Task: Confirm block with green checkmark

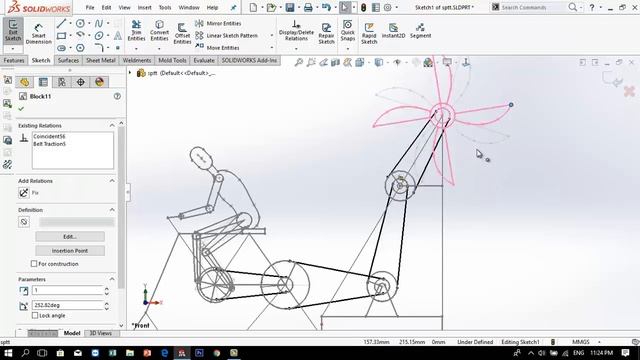Action: pos(21,109)
